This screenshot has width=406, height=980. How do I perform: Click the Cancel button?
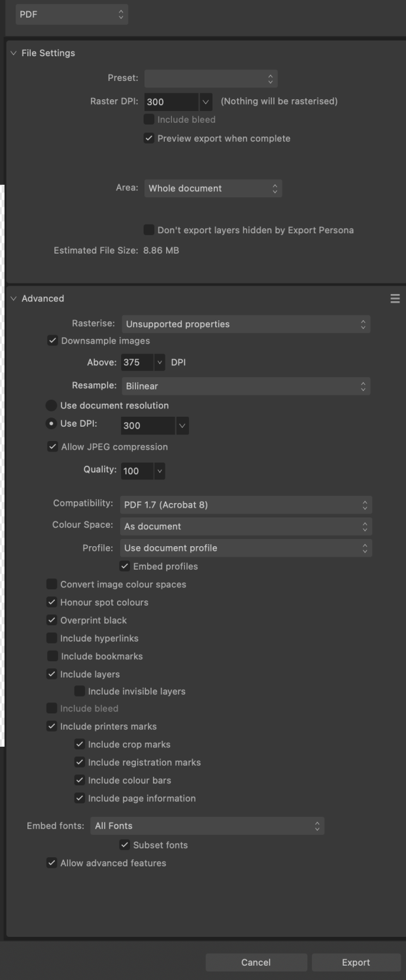[x=256, y=962]
